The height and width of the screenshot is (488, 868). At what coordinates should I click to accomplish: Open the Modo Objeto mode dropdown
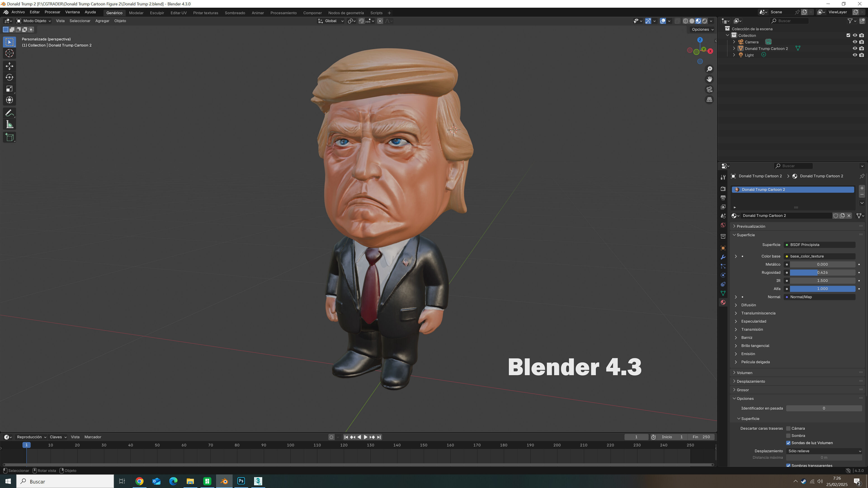pyautogui.click(x=34, y=21)
